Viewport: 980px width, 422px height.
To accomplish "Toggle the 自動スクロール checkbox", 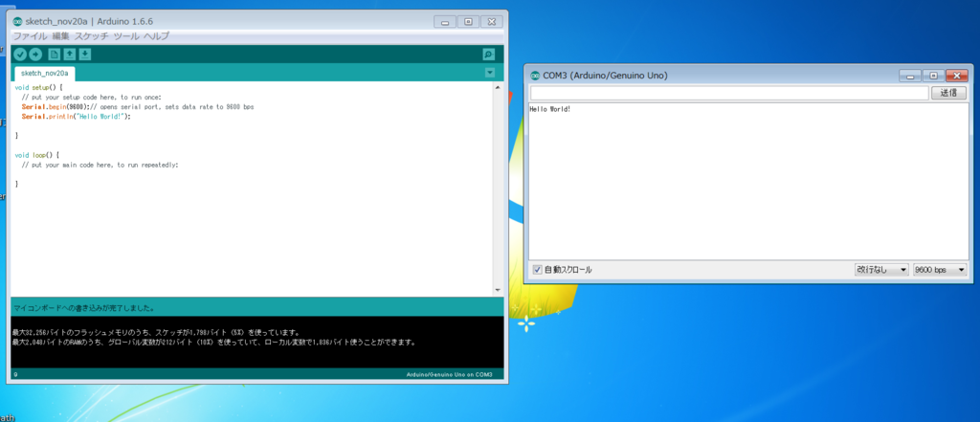I will coord(538,270).
